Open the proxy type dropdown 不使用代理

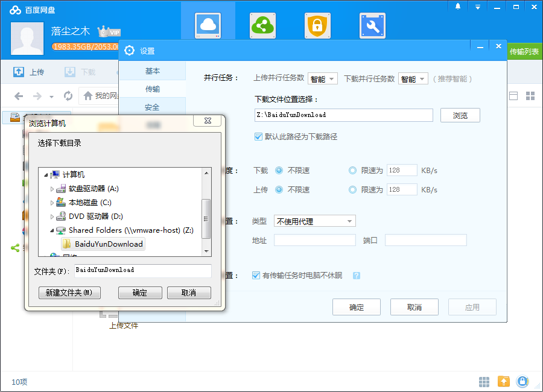(315, 221)
